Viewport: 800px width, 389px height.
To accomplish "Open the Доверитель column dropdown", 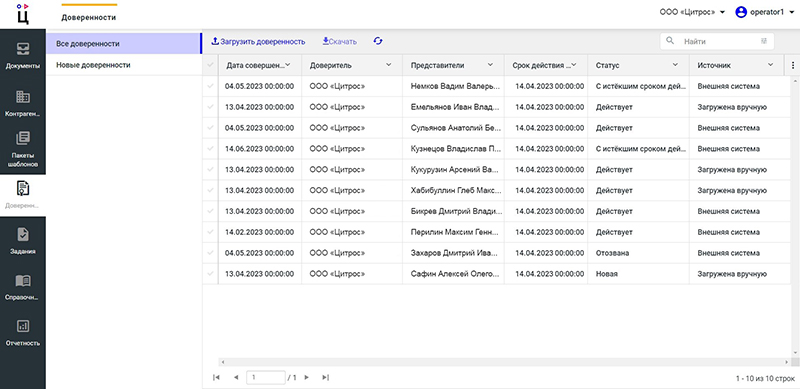I will (x=389, y=65).
